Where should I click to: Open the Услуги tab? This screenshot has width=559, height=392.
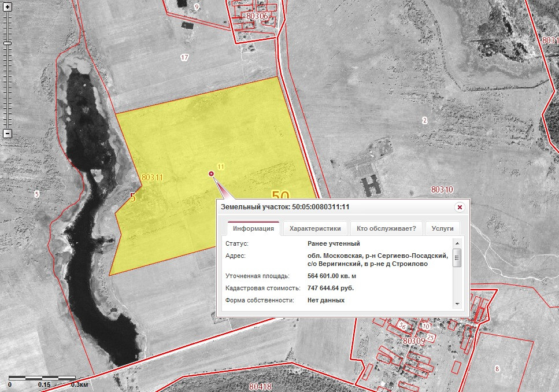(x=443, y=228)
